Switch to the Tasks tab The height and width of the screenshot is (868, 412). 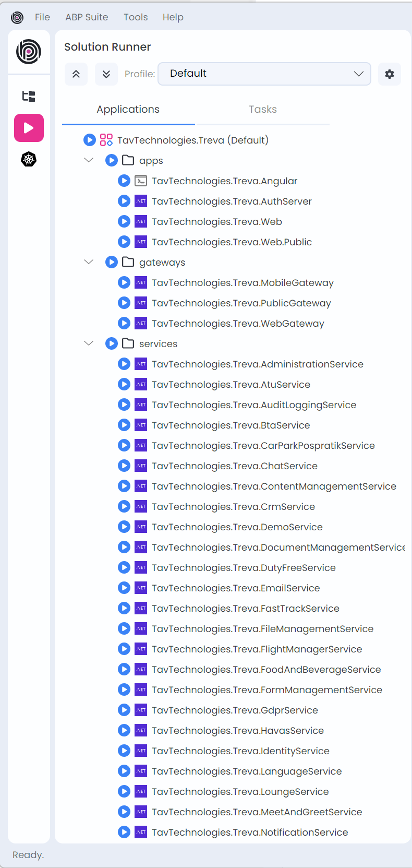[x=262, y=109]
